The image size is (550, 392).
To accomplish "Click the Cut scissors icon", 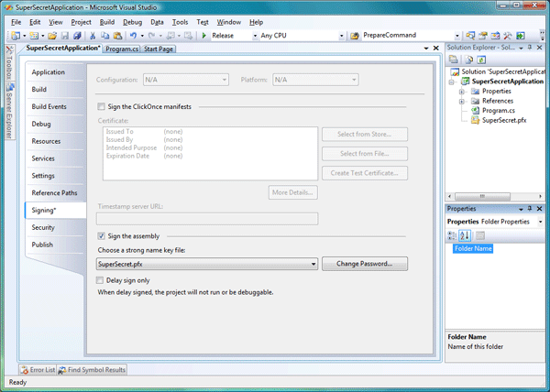I will (x=93, y=36).
